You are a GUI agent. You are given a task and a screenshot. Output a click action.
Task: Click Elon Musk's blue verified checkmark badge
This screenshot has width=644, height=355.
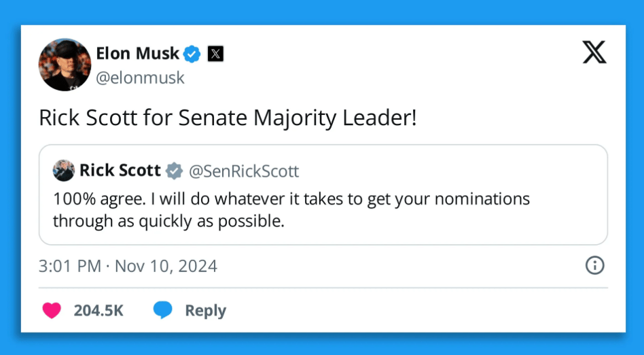pos(193,54)
